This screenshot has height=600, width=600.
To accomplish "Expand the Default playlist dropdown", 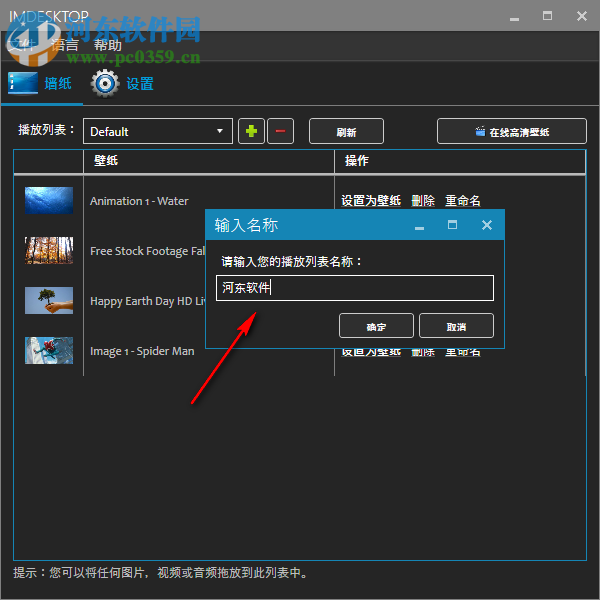I will click(x=158, y=131).
